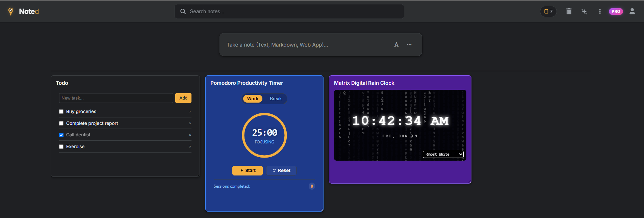Check the Buy groceries checkbox
Viewport: 644px width, 218px height.
(61, 112)
